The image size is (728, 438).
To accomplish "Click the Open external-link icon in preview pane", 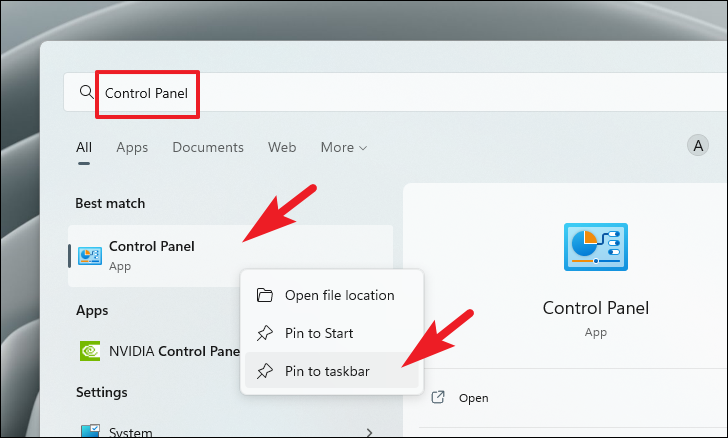I will click(438, 397).
